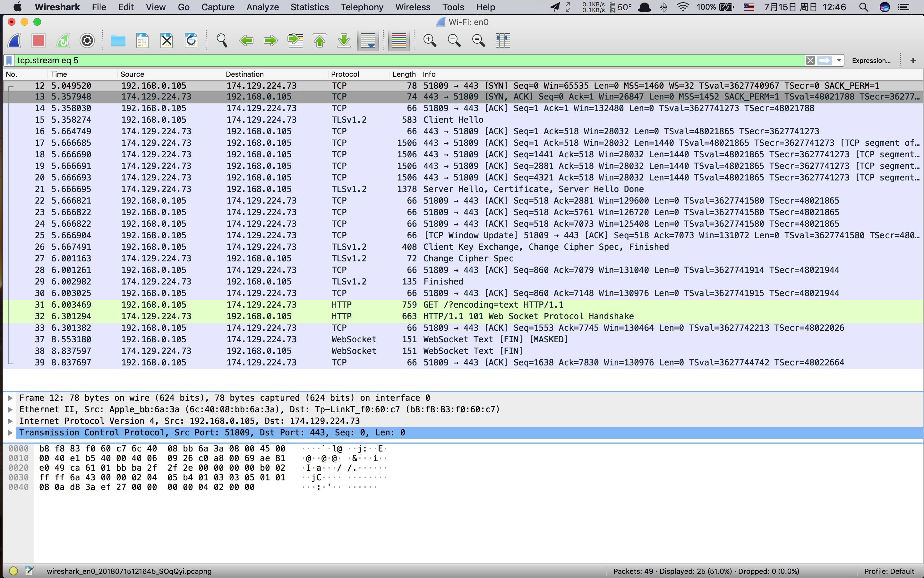The width and height of the screenshot is (924, 578).
Task: Reset text to normal size
Action: [x=478, y=40]
